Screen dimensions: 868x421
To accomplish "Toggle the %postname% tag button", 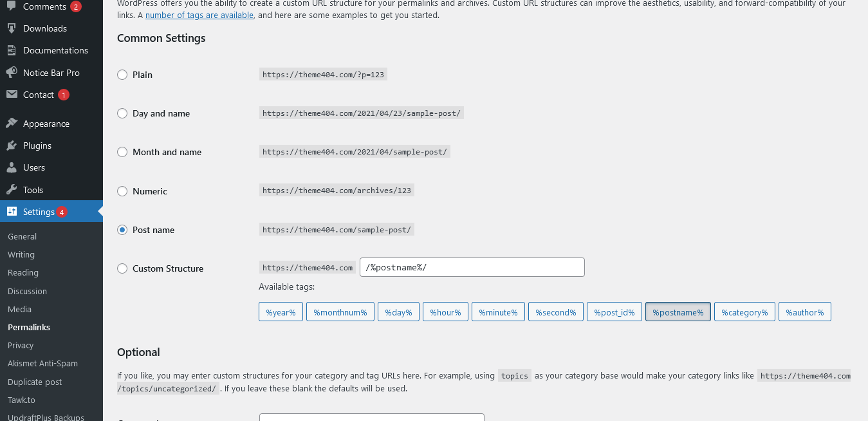I will coord(678,312).
